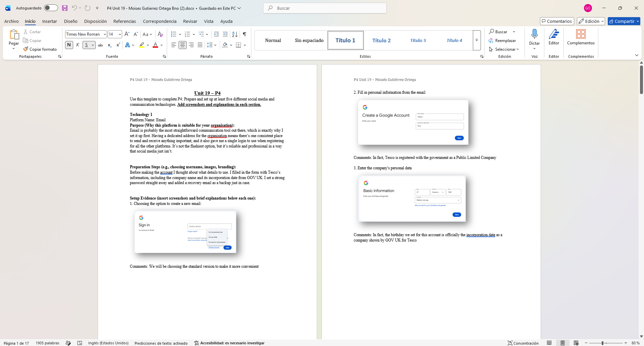Justify paragraph text
The height and width of the screenshot is (346, 644).
tap(200, 45)
